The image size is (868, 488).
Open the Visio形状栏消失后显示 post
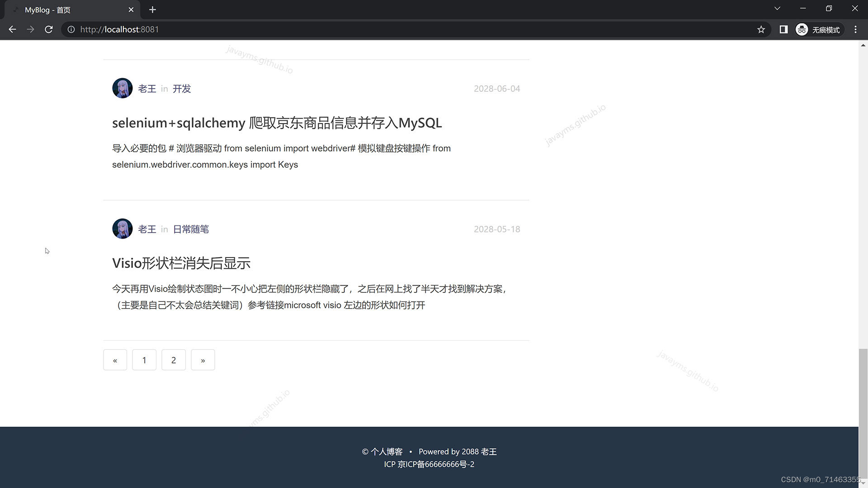coord(181,263)
